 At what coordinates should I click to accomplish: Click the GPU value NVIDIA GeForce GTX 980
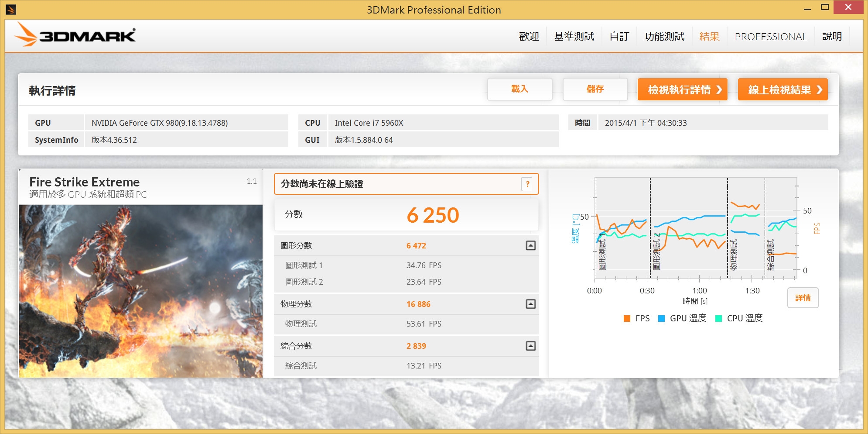coord(160,123)
